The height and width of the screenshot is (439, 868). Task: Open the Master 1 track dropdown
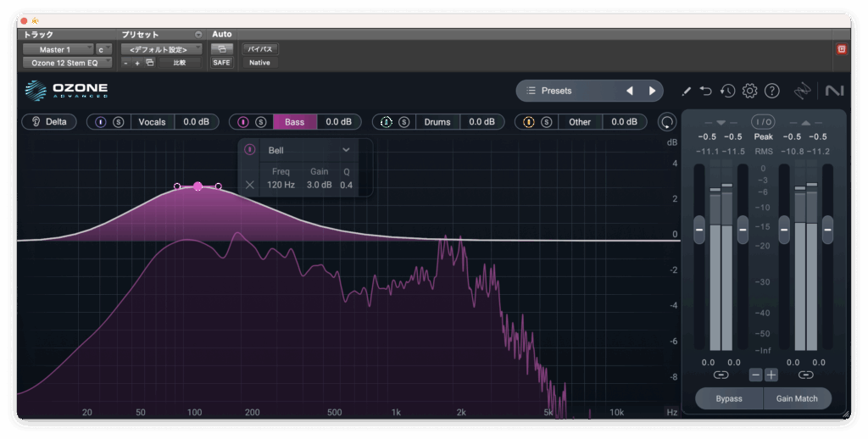(58, 49)
